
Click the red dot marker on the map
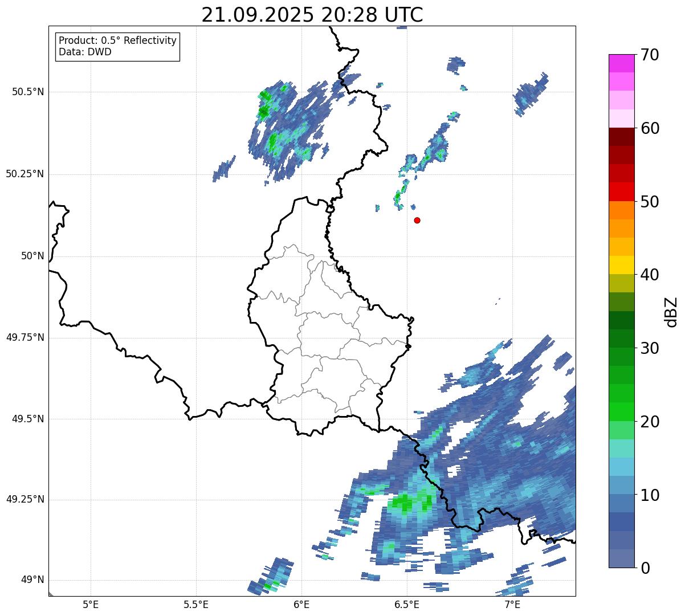point(417,220)
